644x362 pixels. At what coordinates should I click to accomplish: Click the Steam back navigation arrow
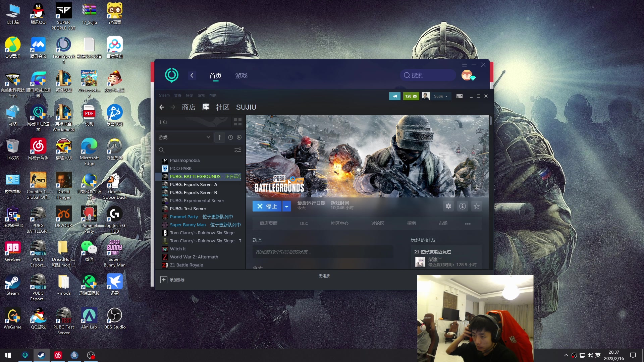pos(162,107)
